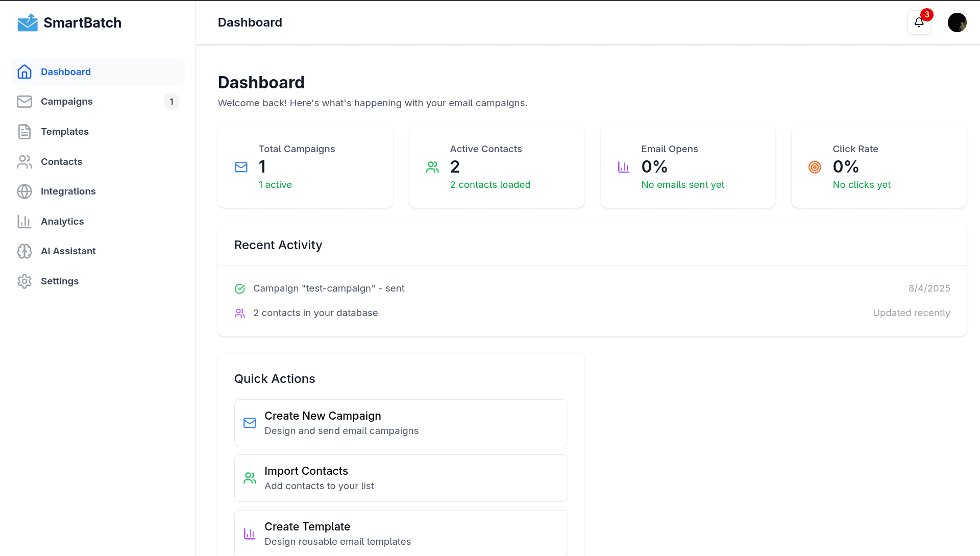Click the user profile avatar

pos(957,22)
